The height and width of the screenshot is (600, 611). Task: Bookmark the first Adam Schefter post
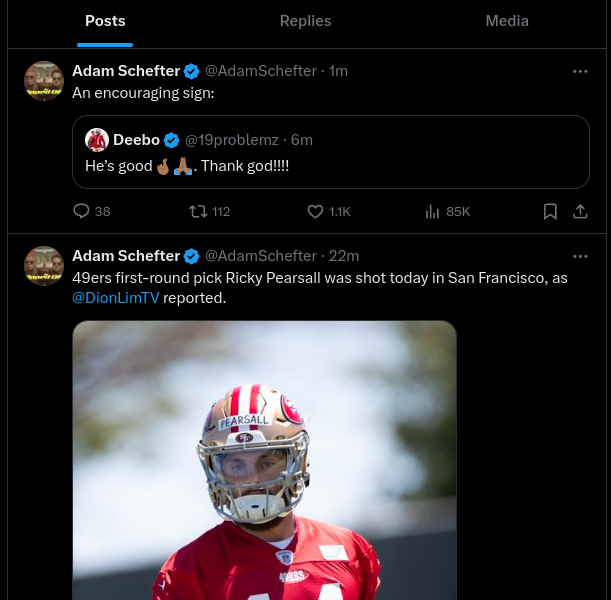[550, 211]
